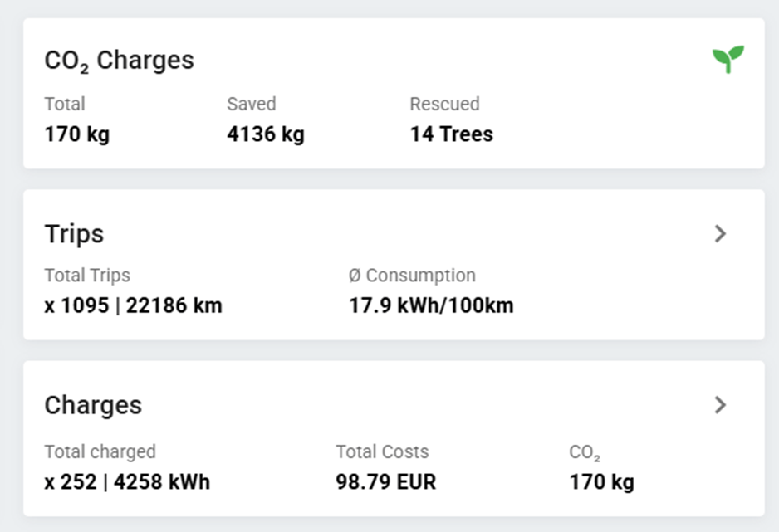
Task: Click the x 252 | 4258 kWh value
Action: 127,482
